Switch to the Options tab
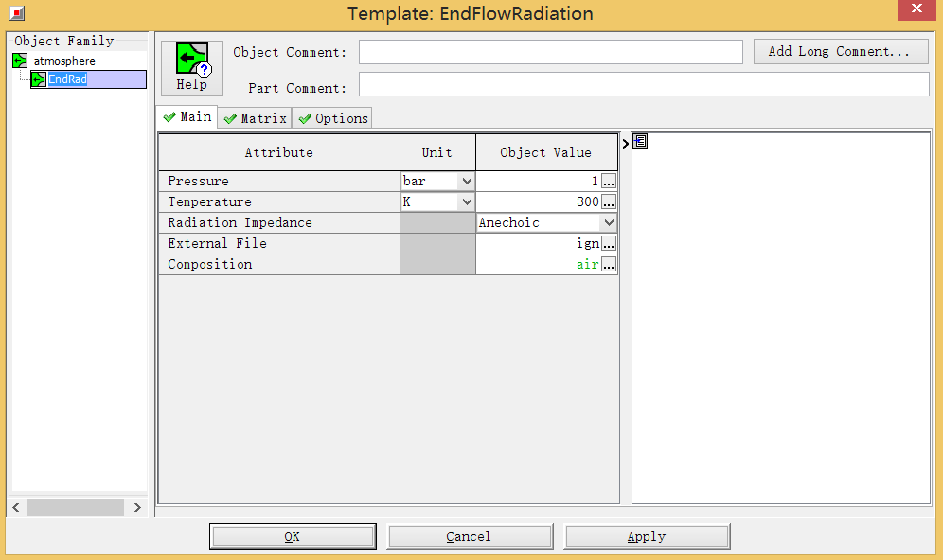The image size is (943, 560). pyautogui.click(x=332, y=118)
